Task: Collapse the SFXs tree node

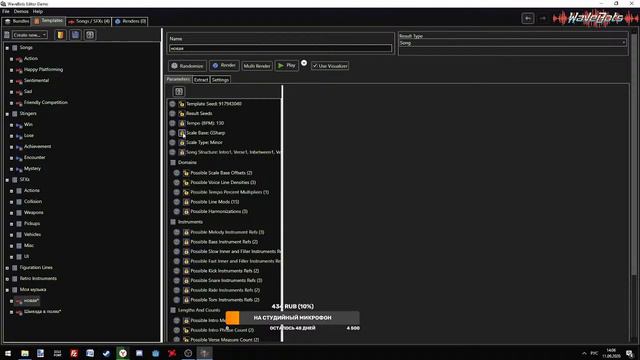Action: [7, 180]
